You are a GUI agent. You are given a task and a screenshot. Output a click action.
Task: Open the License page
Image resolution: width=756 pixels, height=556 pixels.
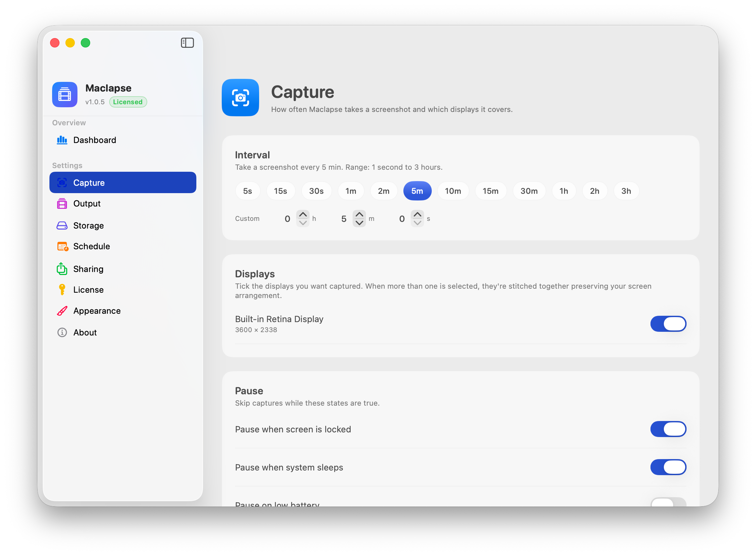(123, 290)
